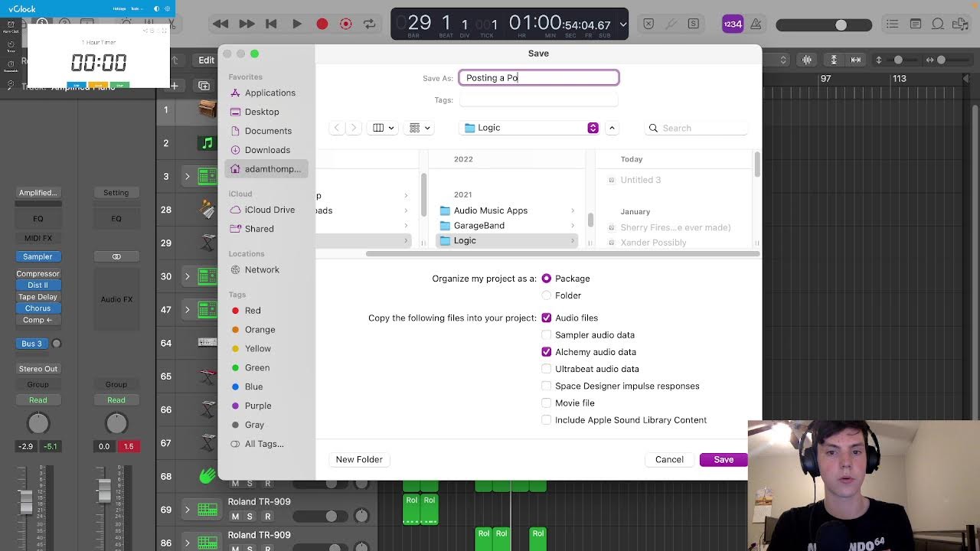The width and height of the screenshot is (980, 551).
Task: Click the duplicate track icon
Action: coord(204,86)
